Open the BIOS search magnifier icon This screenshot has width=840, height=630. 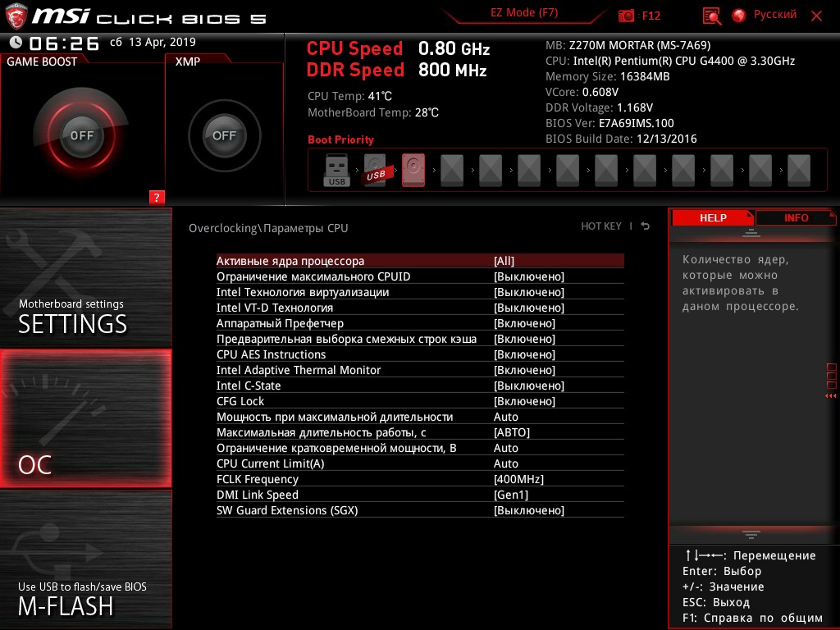[711, 16]
